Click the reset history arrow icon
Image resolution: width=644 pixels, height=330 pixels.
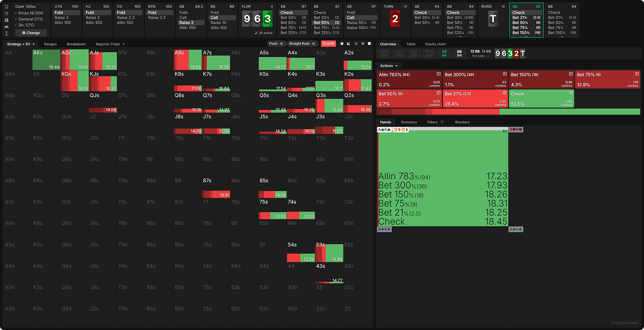(x=6, y=13)
